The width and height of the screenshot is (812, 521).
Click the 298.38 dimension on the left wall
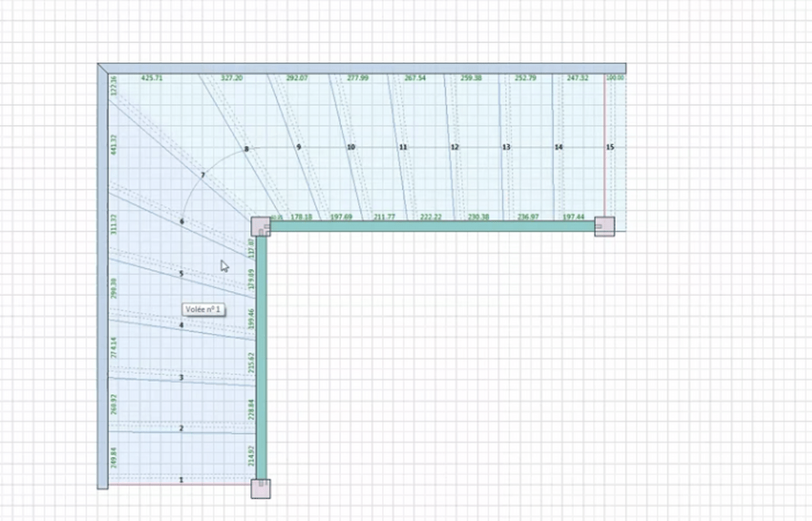click(x=114, y=289)
